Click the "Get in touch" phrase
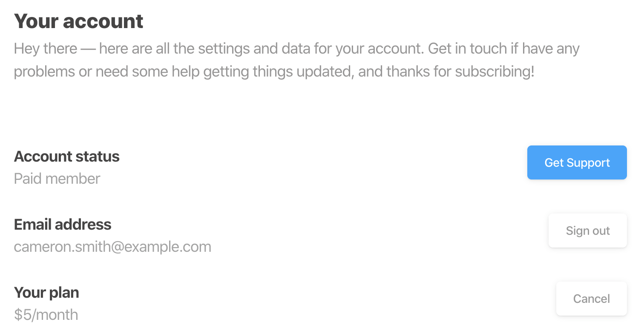The width and height of the screenshot is (644, 336). (x=468, y=49)
